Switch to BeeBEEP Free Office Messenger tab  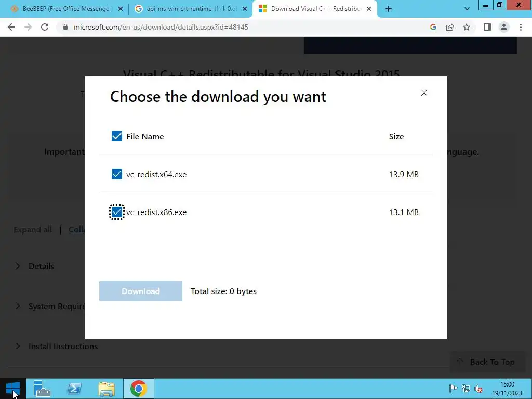click(x=67, y=9)
